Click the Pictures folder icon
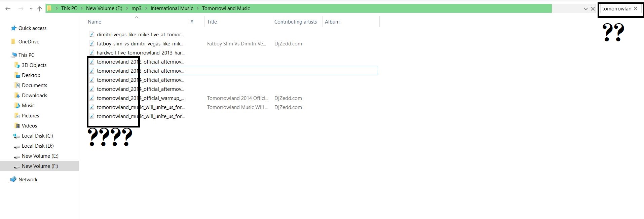Image resolution: width=644 pixels, height=219 pixels. click(17, 116)
